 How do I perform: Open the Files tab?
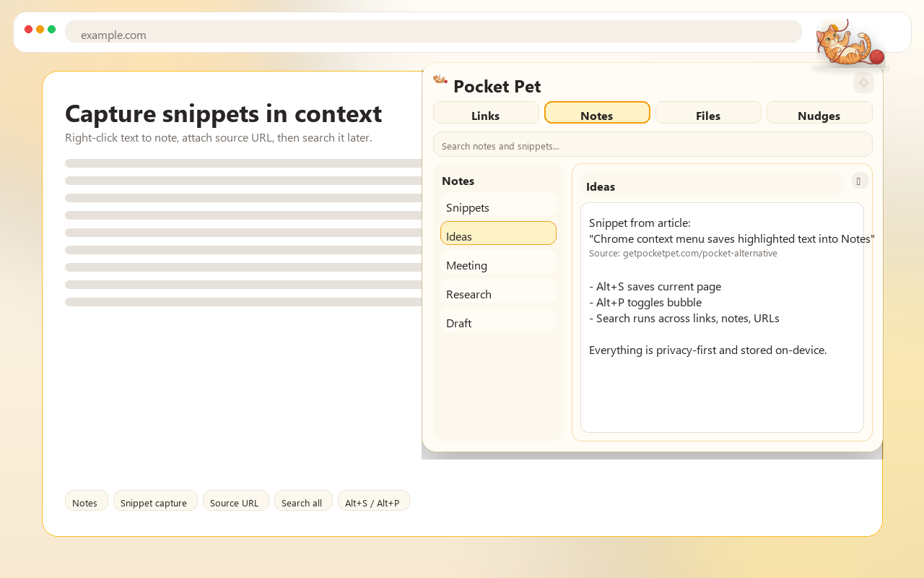click(708, 113)
